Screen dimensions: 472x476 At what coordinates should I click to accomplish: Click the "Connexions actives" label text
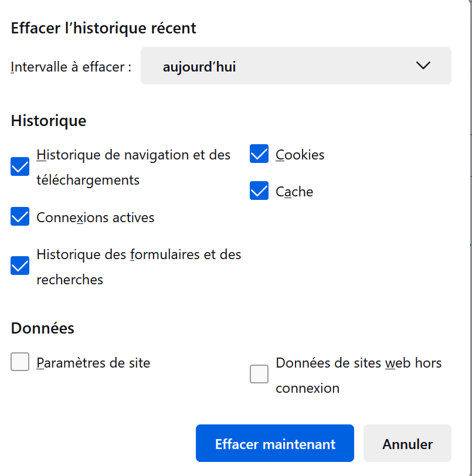96,217
